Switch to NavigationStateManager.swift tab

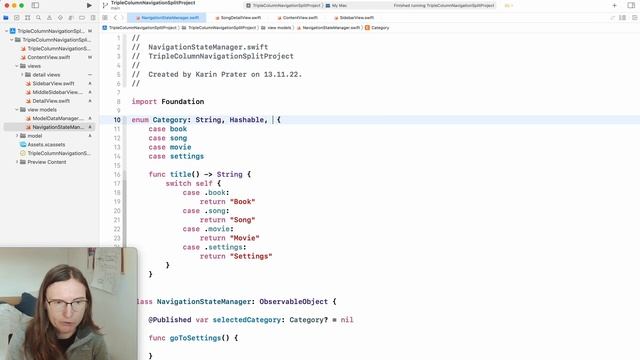(x=167, y=18)
